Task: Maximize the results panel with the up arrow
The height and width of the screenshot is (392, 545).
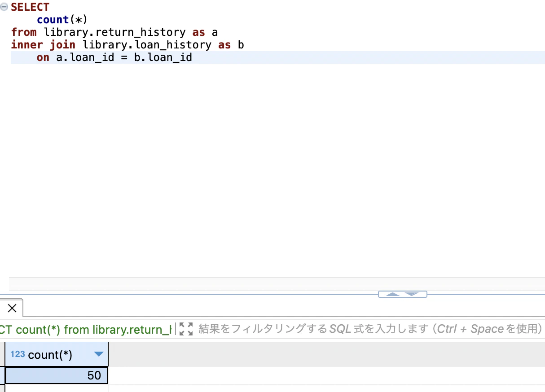Action: click(392, 294)
